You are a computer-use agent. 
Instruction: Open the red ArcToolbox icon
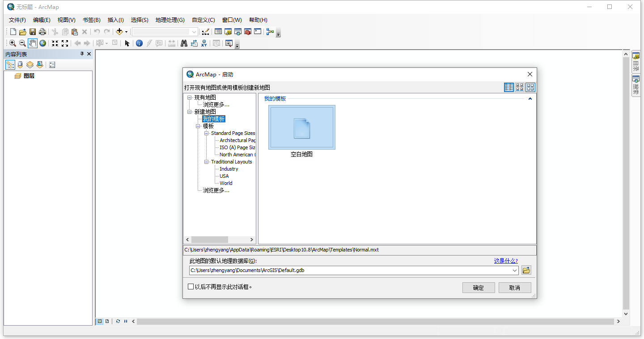(x=248, y=32)
